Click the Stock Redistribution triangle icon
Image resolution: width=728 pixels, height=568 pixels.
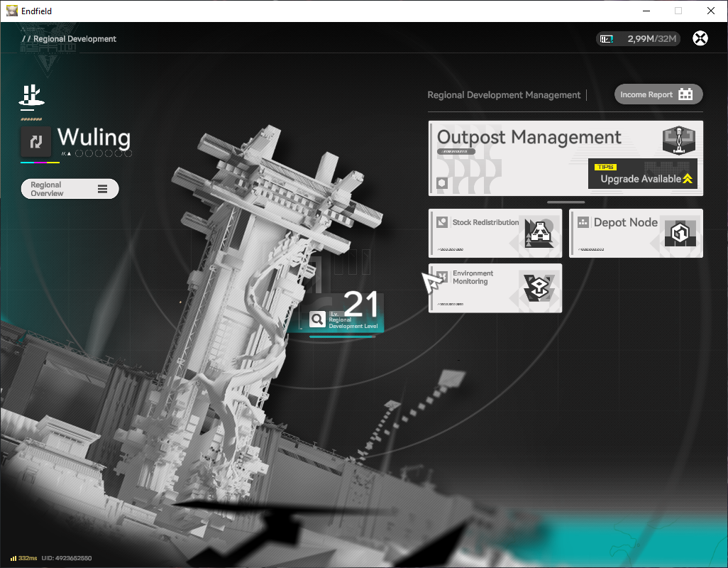(x=539, y=233)
